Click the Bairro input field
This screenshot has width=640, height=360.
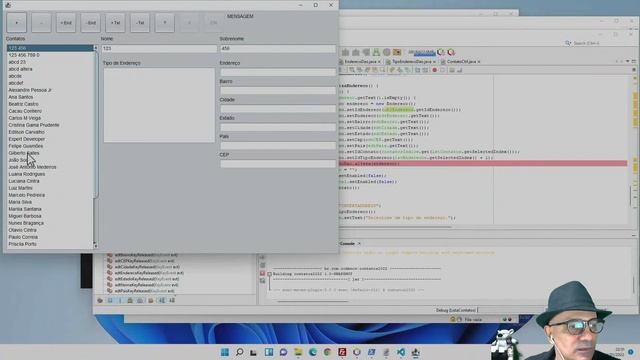tap(278, 91)
